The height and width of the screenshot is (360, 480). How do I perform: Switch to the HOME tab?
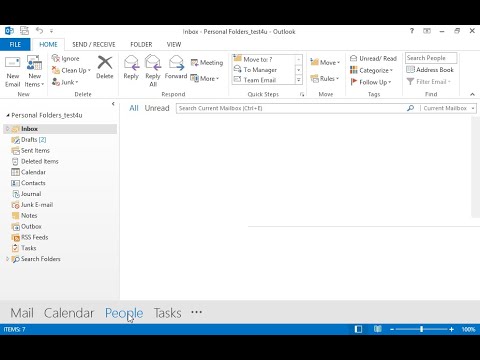48,45
